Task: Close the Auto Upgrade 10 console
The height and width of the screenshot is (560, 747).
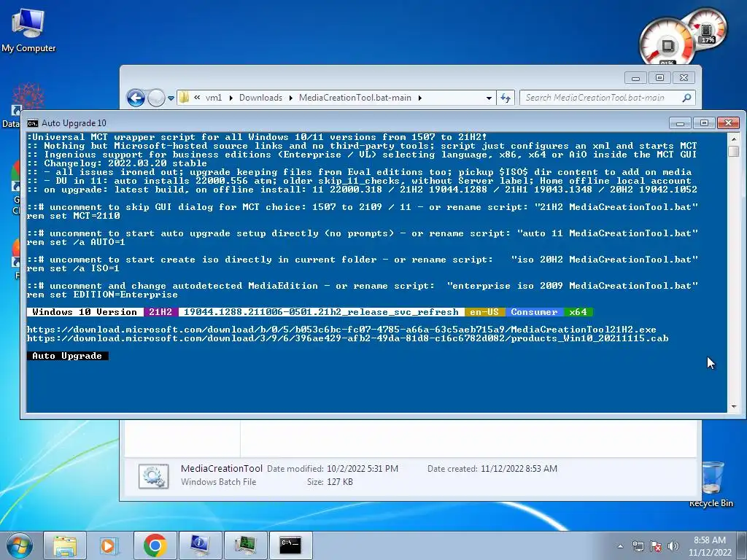Action: [x=729, y=123]
